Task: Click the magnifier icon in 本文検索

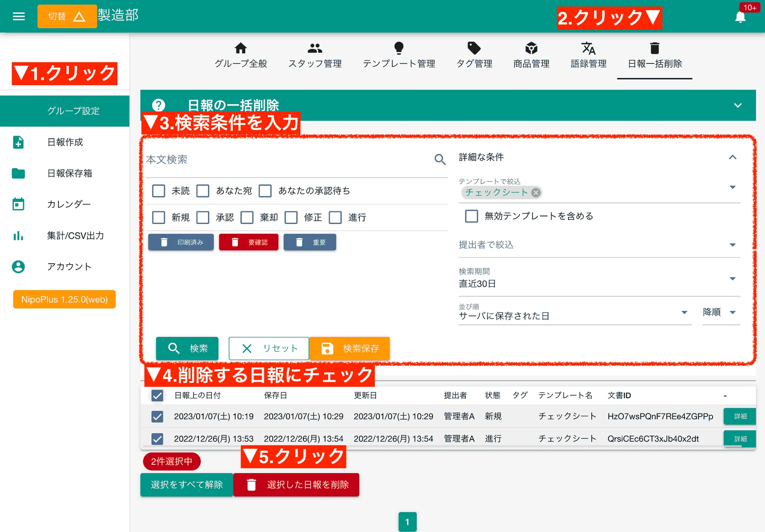Action: 439,160
